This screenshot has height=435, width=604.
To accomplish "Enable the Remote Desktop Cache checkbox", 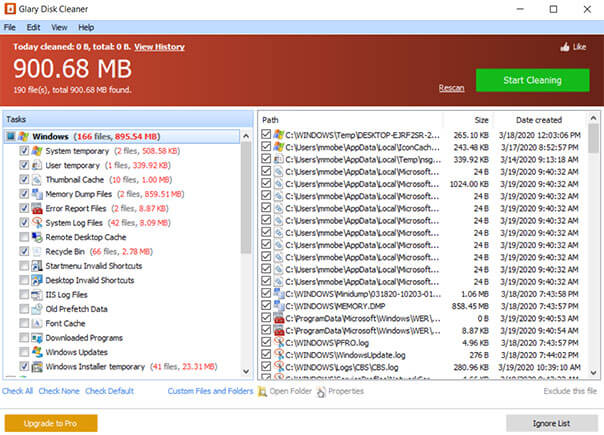I will (24, 237).
